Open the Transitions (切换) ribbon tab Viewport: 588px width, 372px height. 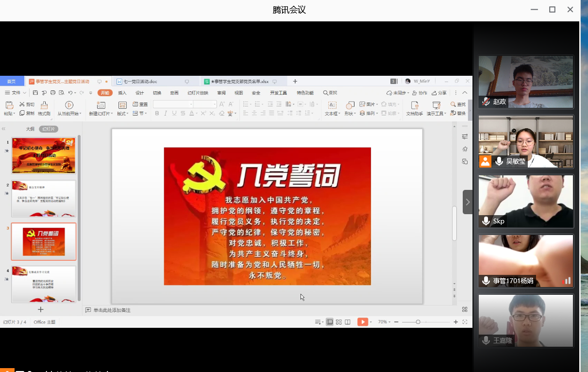157,93
